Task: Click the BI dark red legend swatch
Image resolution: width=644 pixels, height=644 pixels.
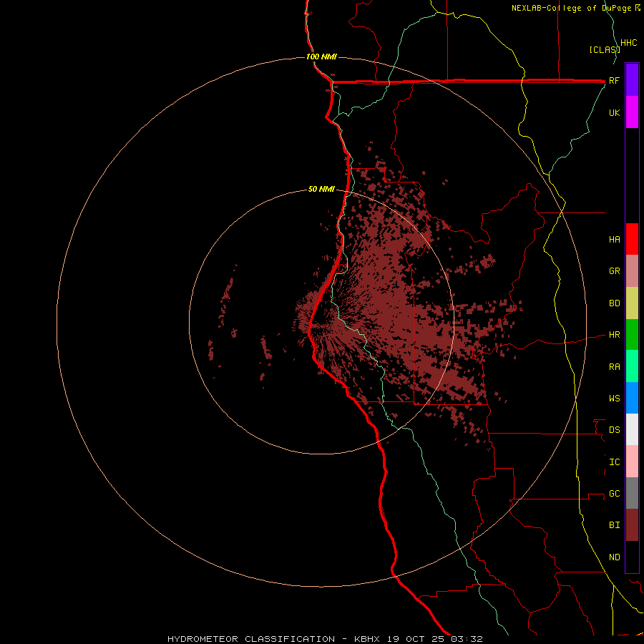Action: pos(632,525)
